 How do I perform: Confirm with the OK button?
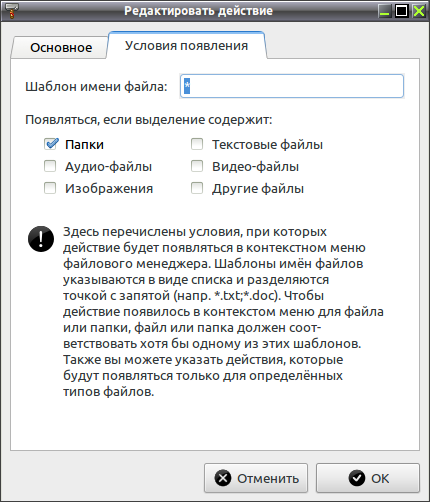(x=368, y=478)
